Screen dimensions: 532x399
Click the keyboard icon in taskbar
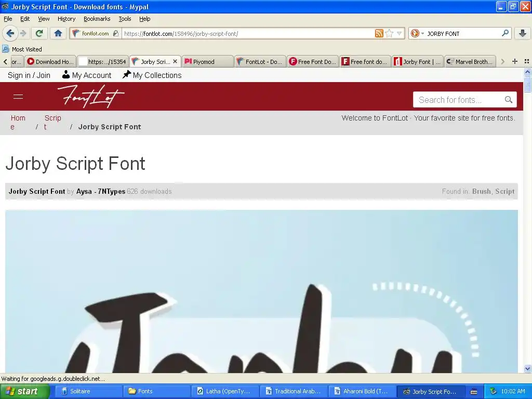click(x=474, y=392)
